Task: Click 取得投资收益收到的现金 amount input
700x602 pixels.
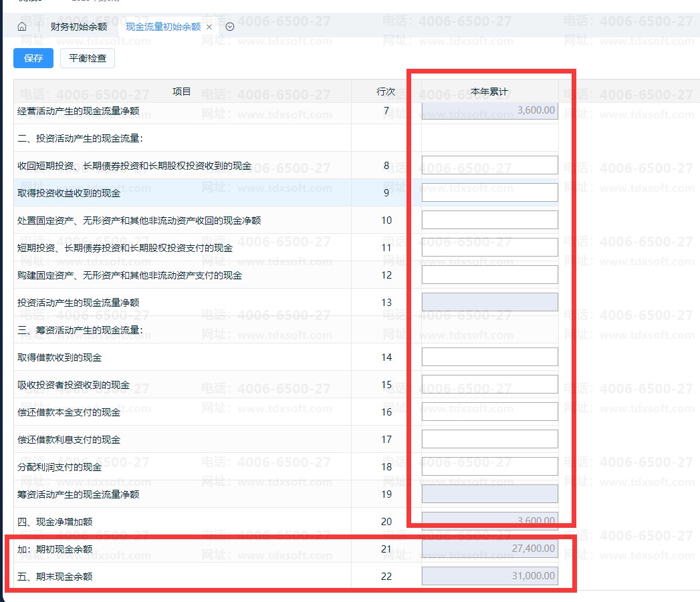Action: (x=489, y=192)
